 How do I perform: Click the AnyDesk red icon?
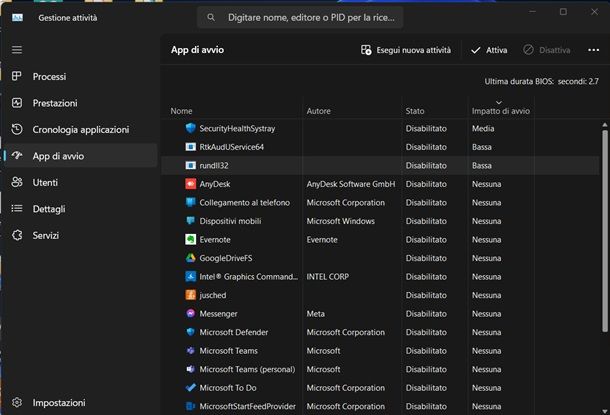click(x=190, y=184)
